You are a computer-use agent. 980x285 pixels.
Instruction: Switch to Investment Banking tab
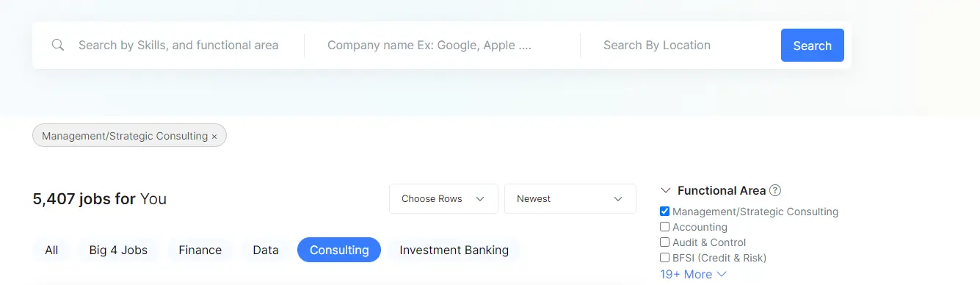point(454,250)
